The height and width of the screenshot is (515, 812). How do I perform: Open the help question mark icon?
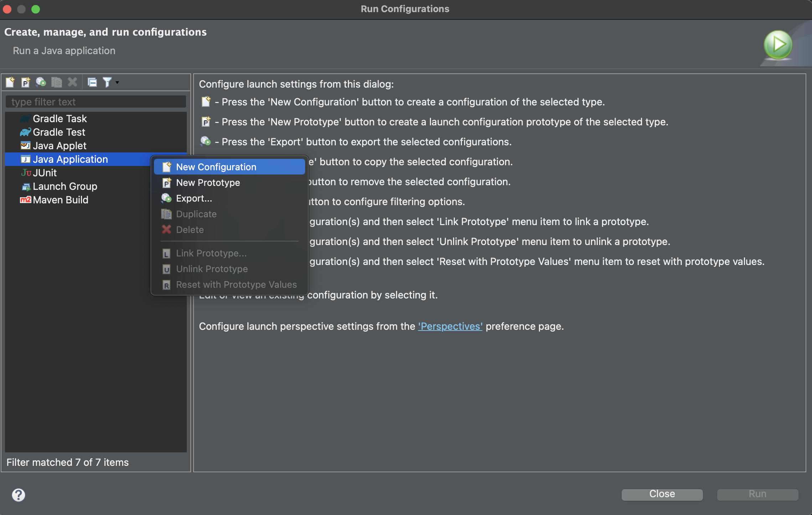tap(19, 495)
